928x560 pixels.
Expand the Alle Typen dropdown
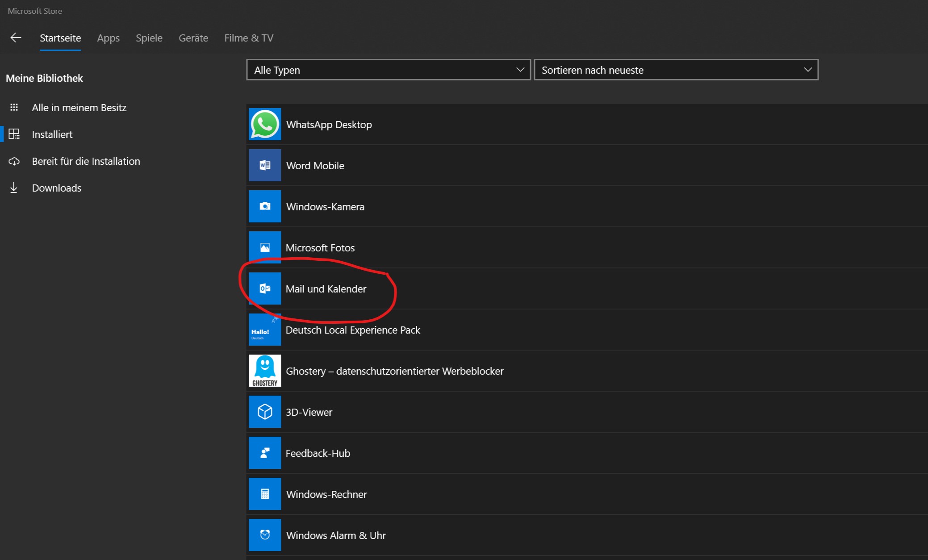point(388,70)
